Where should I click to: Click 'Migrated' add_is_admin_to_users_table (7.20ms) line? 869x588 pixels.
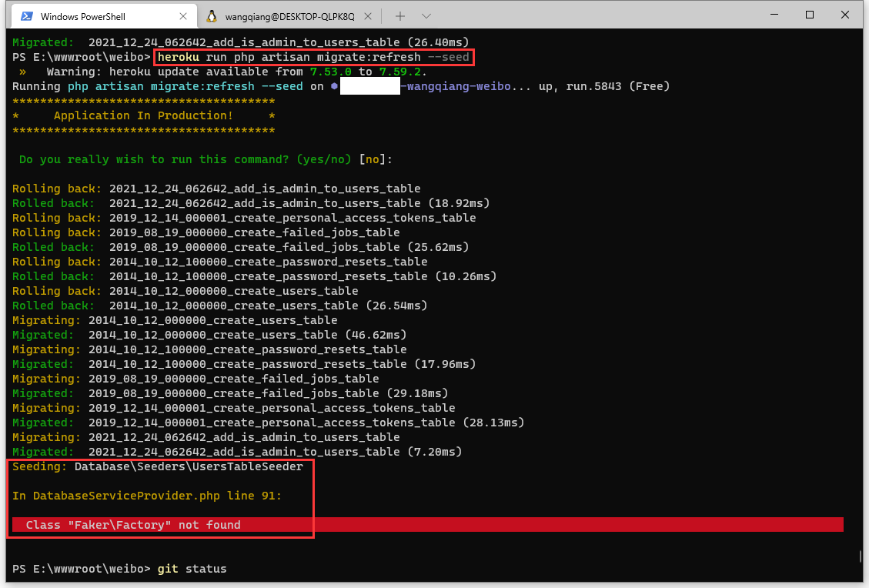[237, 453]
